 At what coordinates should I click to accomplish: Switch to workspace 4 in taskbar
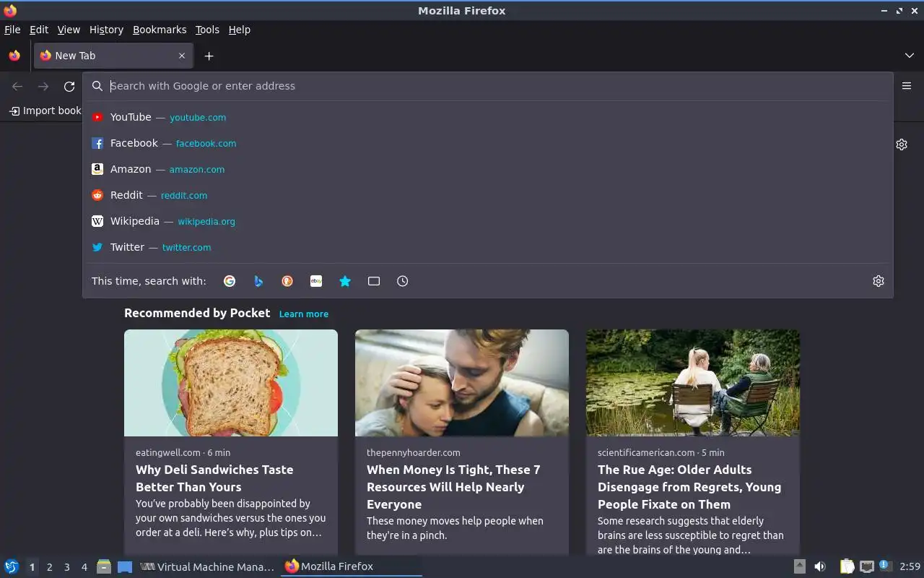(x=84, y=567)
